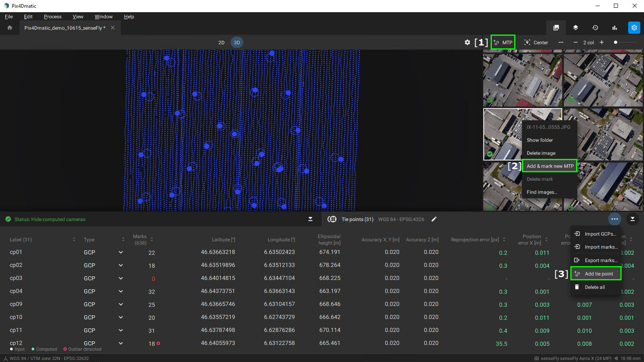Expand type dropdown for cp04
Image resolution: width=644 pixels, height=362 pixels.
coord(121,291)
